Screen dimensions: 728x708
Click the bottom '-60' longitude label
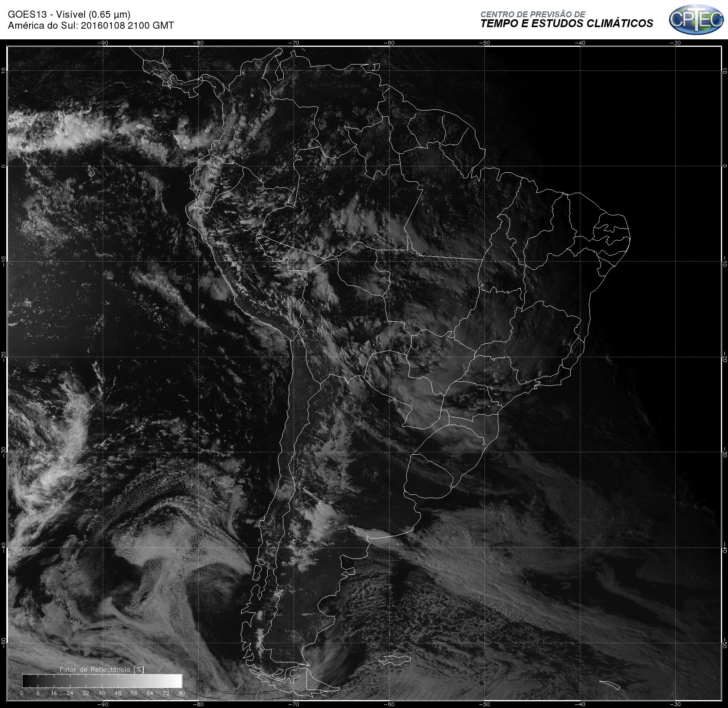pos(389,704)
